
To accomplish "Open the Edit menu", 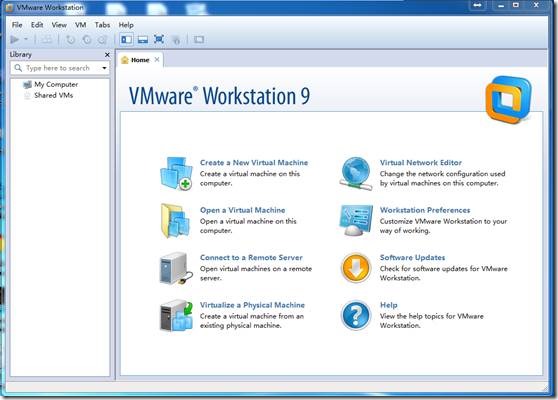I will [37, 25].
